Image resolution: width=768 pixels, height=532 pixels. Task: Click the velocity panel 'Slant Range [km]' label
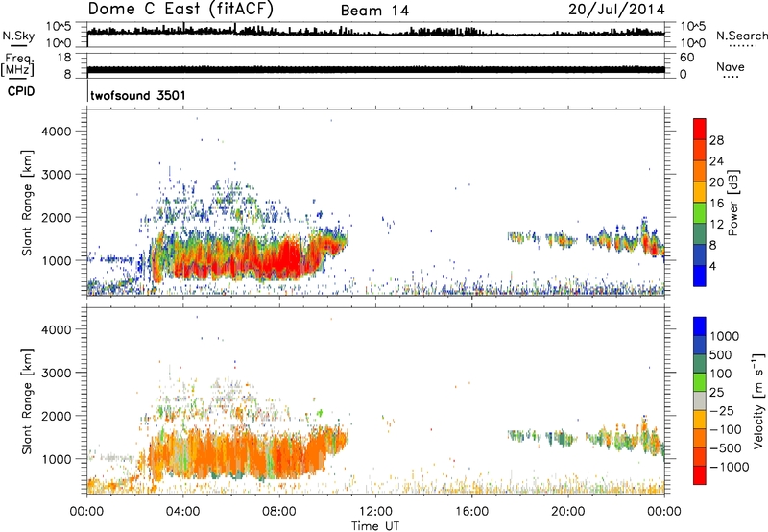[27, 400]
